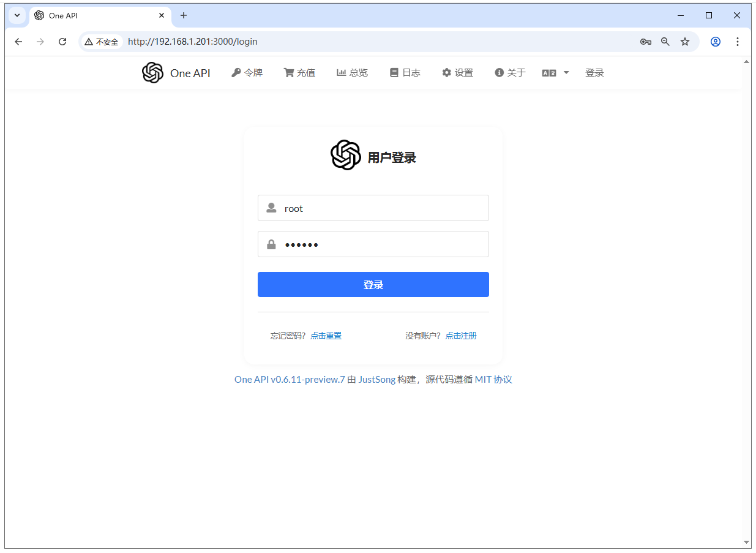Viewport: 756px width, 553px height.
Task: Select the One API browser tab
Action: pyautogui.click(x=100, y=15)
